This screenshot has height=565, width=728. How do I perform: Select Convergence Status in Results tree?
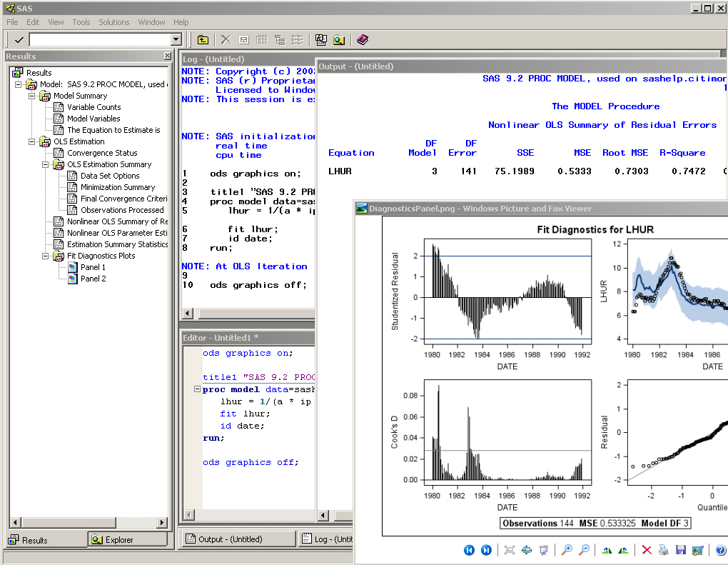tap(102, 153)
